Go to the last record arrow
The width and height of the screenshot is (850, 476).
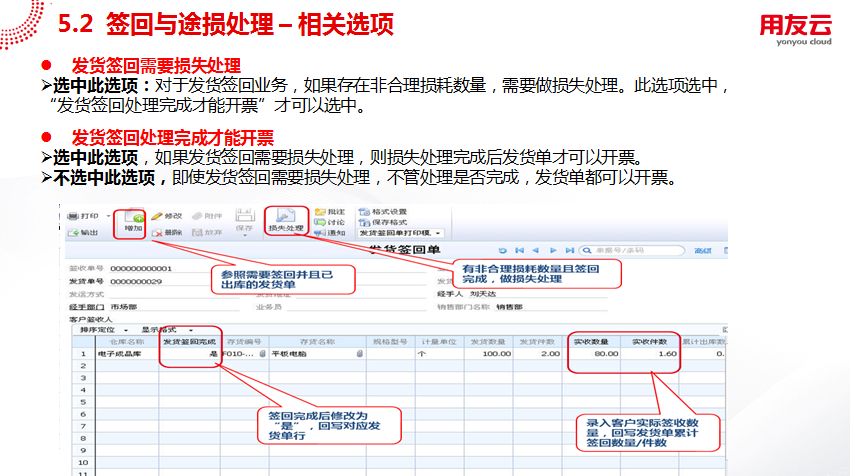569,250
